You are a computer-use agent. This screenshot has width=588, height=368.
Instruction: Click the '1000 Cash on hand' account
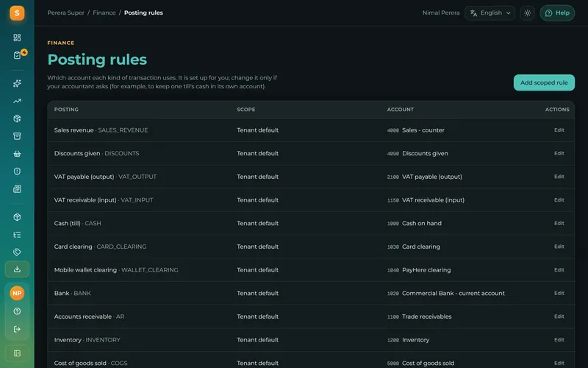pos(414,223)
